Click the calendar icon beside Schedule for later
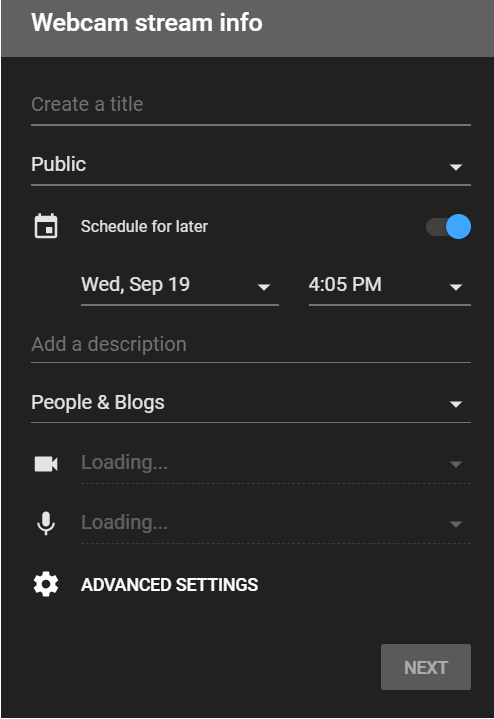494x719 pixels. coord(46,226)
